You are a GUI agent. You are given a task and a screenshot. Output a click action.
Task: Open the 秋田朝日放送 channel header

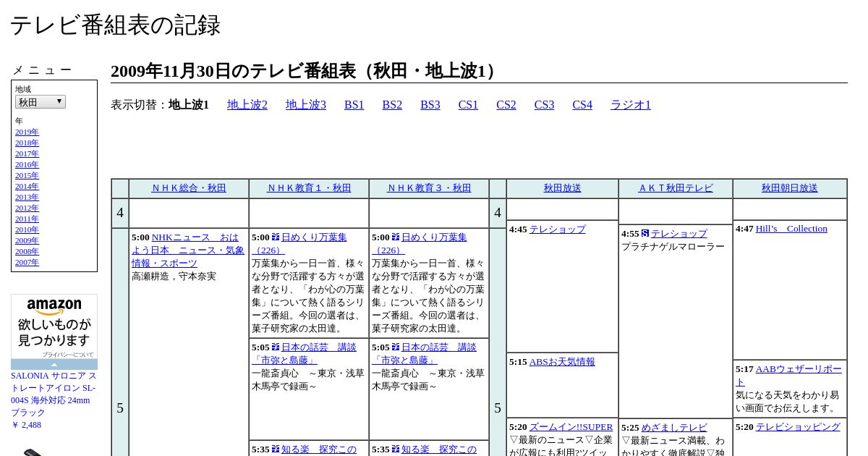tap(790, 188)
